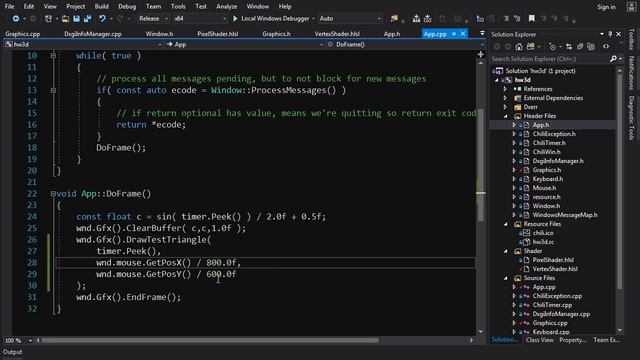Click the Solution Explorer search magnifier icon
This screenshot has width=640, height=360.
click(613, 59)
